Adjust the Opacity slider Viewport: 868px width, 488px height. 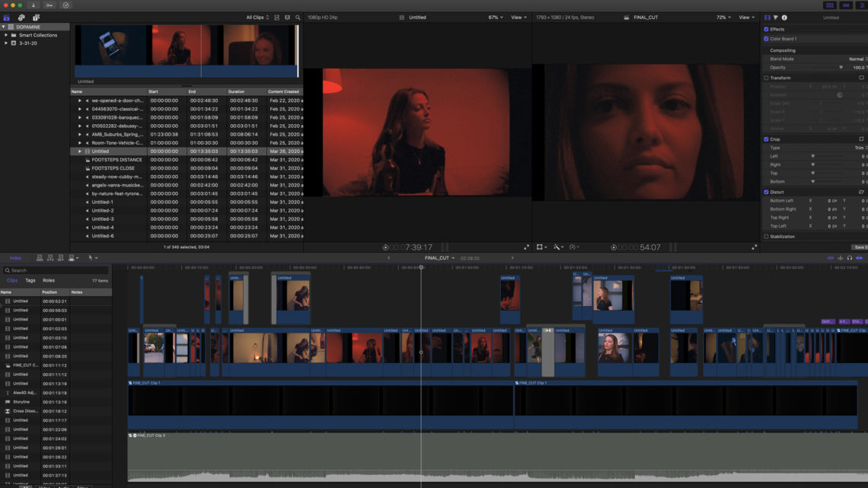[x=841, y=68]
